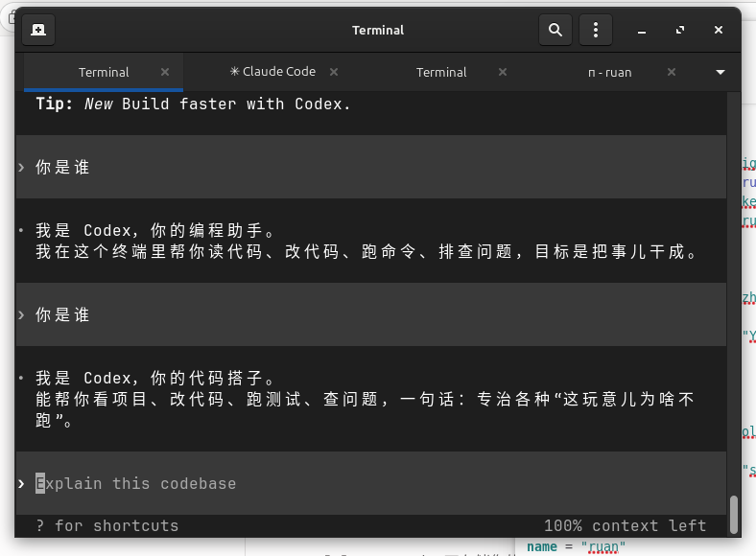Switch to the first Terminal tab
The image size is (756, 556).
pos(104,72)
